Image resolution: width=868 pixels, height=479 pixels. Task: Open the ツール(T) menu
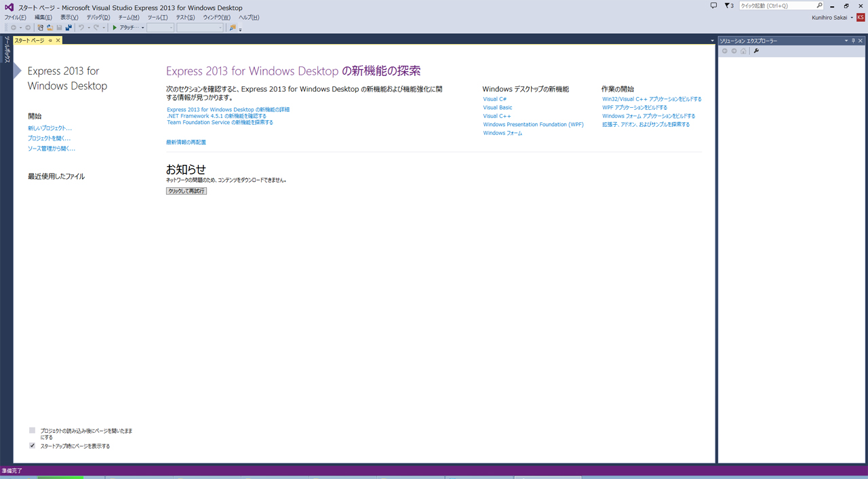coord(157,17)
